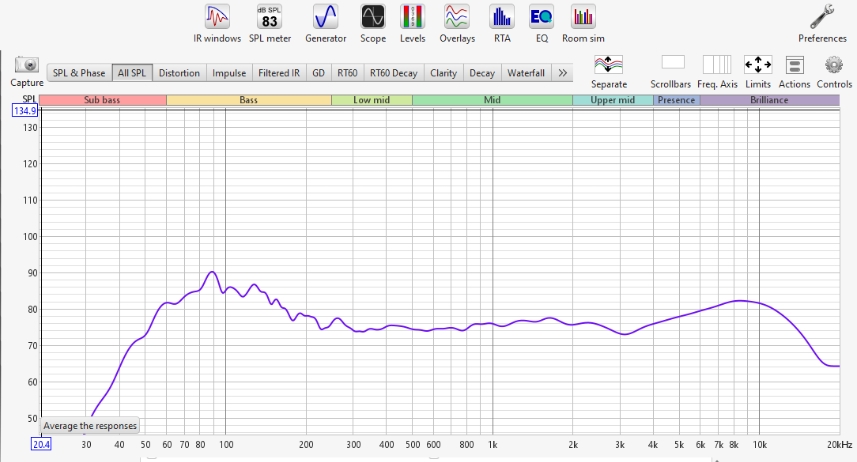Switch to the Distortion tab
This screenshot has width=857, height=462.
179,73
